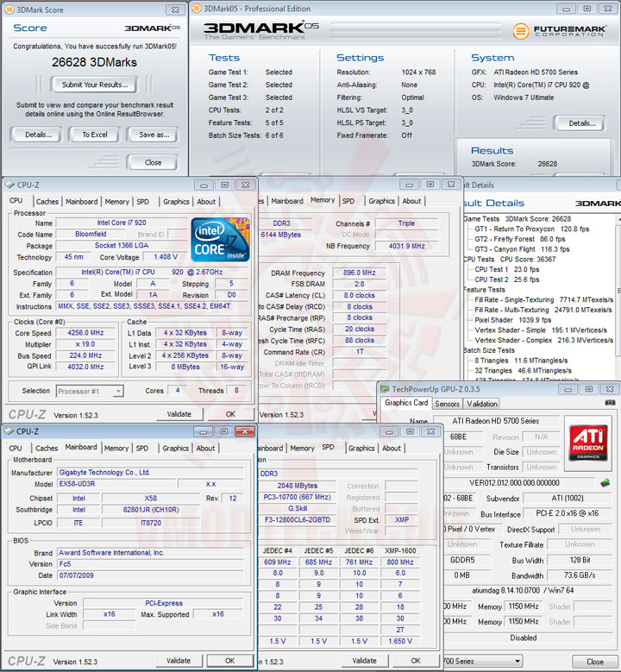Image resolution: width=621 pixels, height=672 pixels.
Task: Click Close button in GPU-Z window
Action: pyautogui.click(x=595, y=662)
